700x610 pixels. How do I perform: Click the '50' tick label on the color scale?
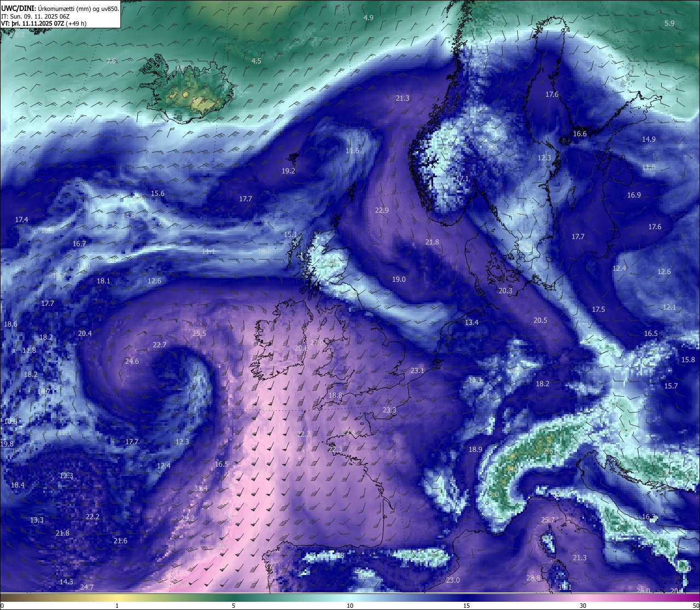pos(696,606)
